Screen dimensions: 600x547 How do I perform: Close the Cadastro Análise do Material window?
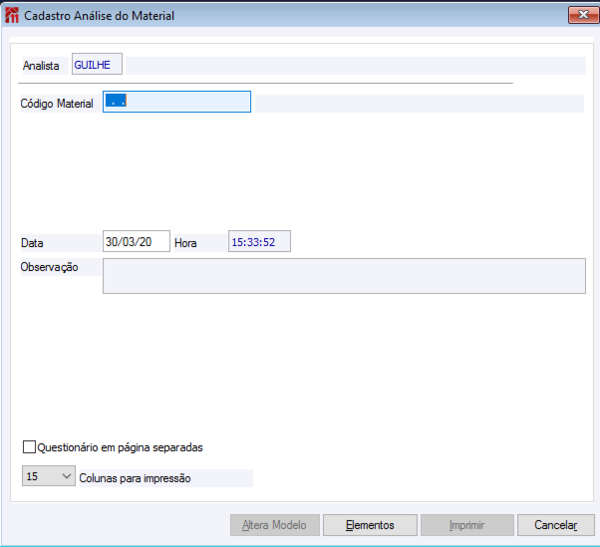click(583, 15)
